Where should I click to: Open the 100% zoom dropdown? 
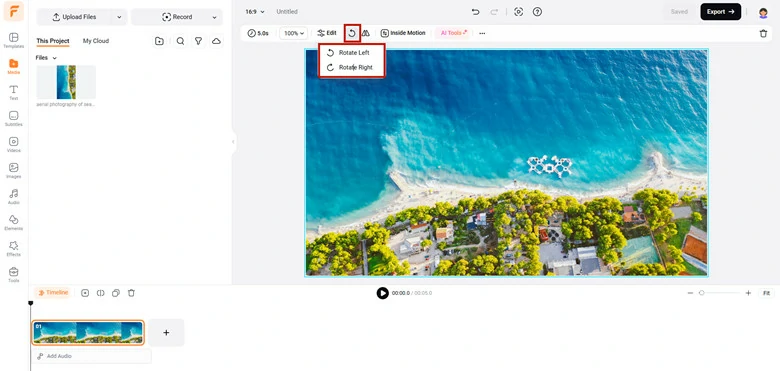(294, 33)
